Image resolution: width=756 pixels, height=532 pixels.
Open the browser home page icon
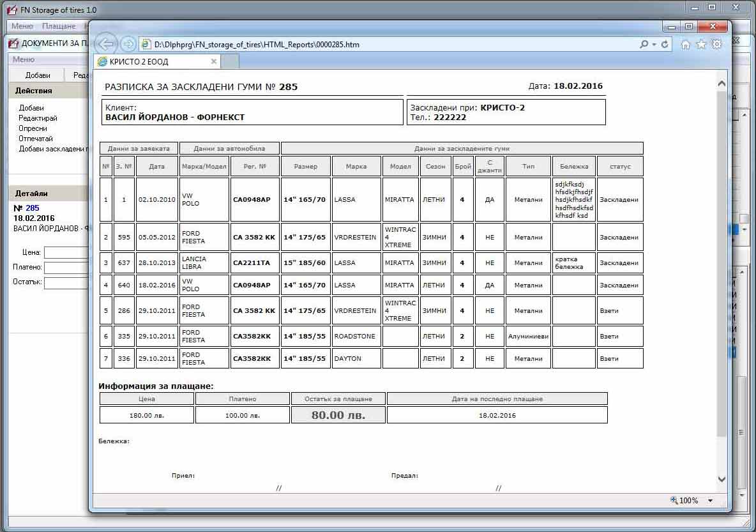pyautogui.click(x=685, y=44)
